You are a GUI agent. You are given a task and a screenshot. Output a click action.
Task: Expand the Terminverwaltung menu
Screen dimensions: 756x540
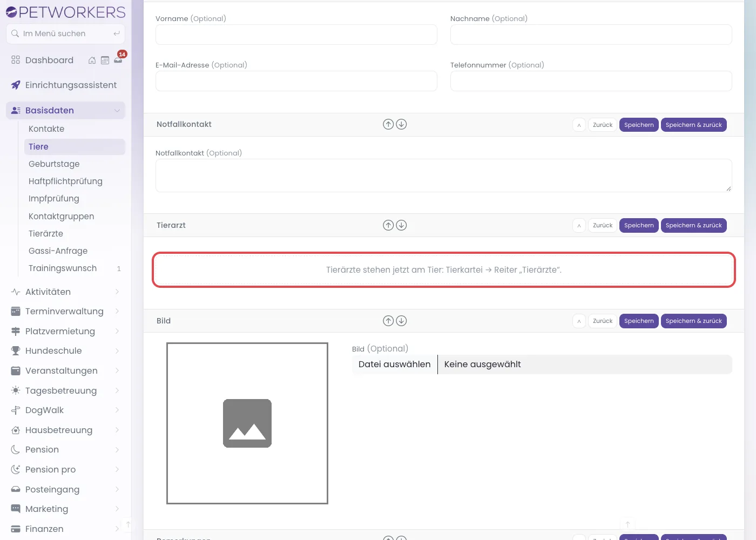click(117, 312)
